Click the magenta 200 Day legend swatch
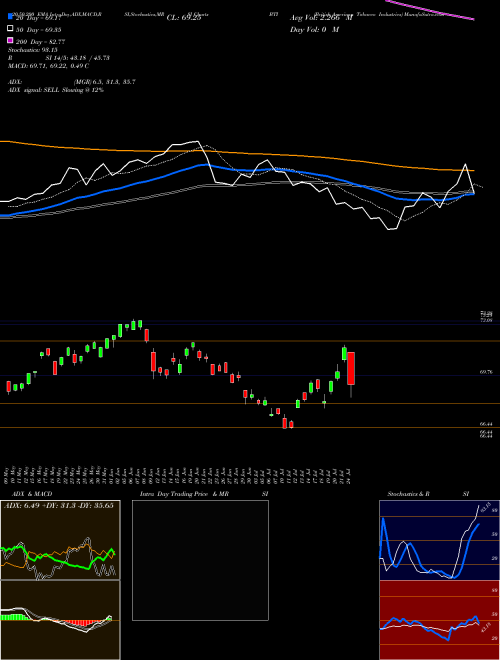The height and width of the screenshot is (660, 500). point(10,41)
